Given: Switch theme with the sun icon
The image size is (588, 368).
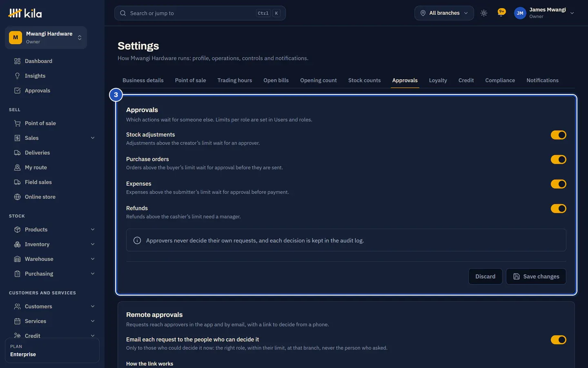Looking at the screenshot, I should click(x=484, y=13).
